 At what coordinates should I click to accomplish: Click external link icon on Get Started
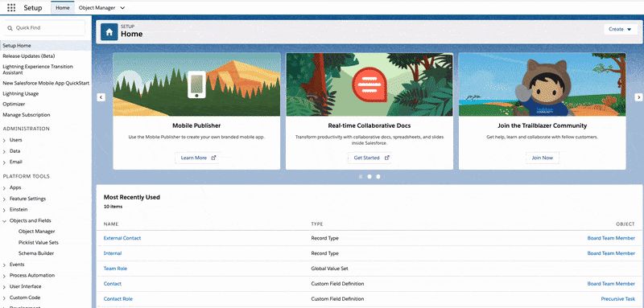point(386,158)
